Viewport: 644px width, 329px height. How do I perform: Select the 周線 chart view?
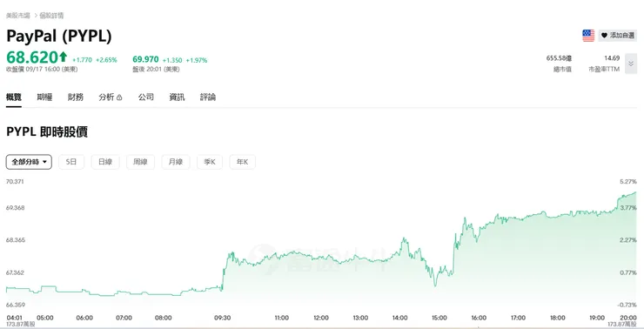pos(140,162)
